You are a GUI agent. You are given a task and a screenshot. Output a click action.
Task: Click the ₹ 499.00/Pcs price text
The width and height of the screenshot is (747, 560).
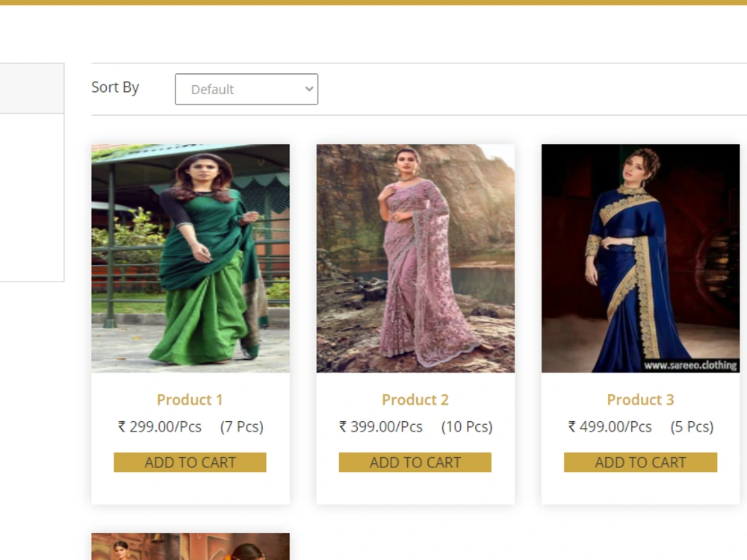click(610, 426)
